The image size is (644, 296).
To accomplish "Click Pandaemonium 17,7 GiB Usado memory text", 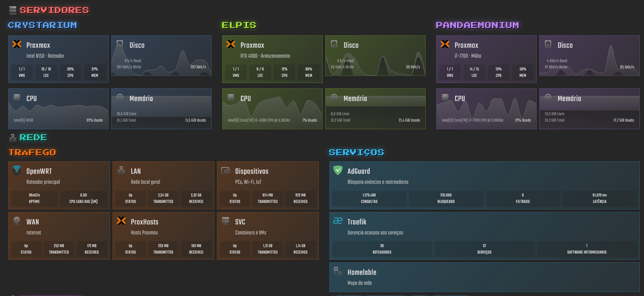I will pos(624,120).
